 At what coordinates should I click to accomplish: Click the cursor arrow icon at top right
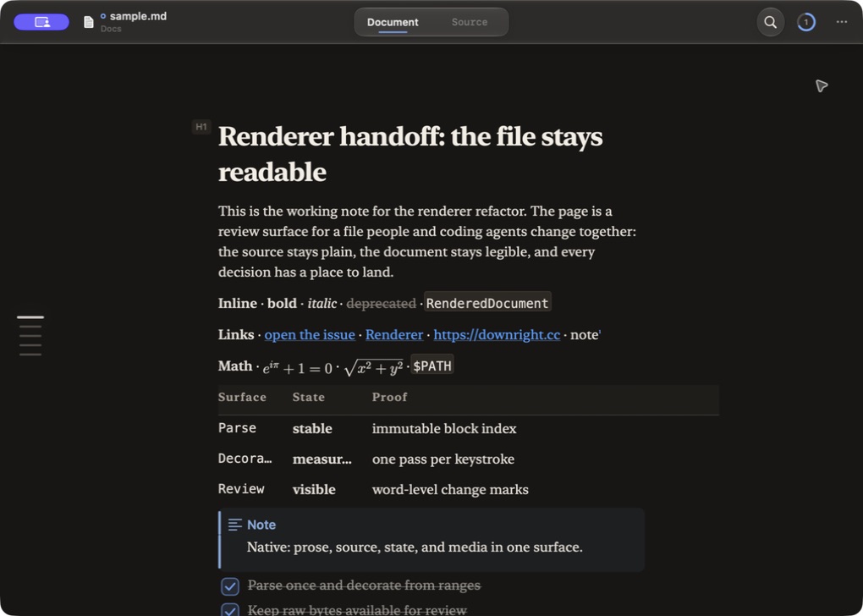click(x=822, y=85)
